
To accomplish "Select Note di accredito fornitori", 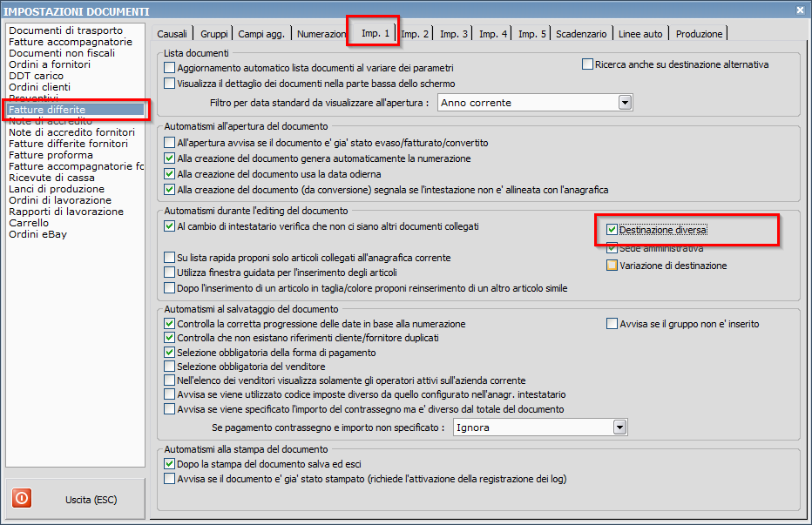I will pyautogui.click(x=72, y=132).
